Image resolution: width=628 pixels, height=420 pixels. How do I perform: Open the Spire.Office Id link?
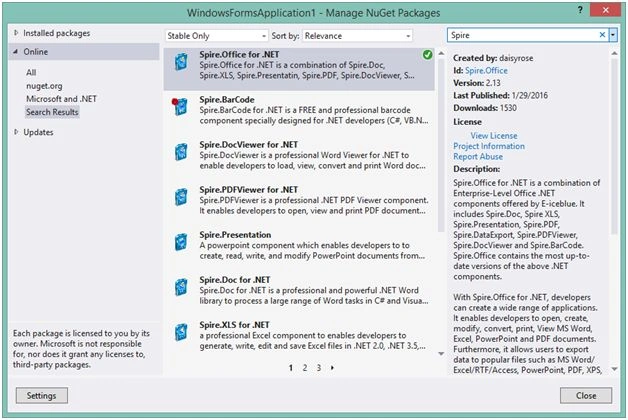(486, 70)
